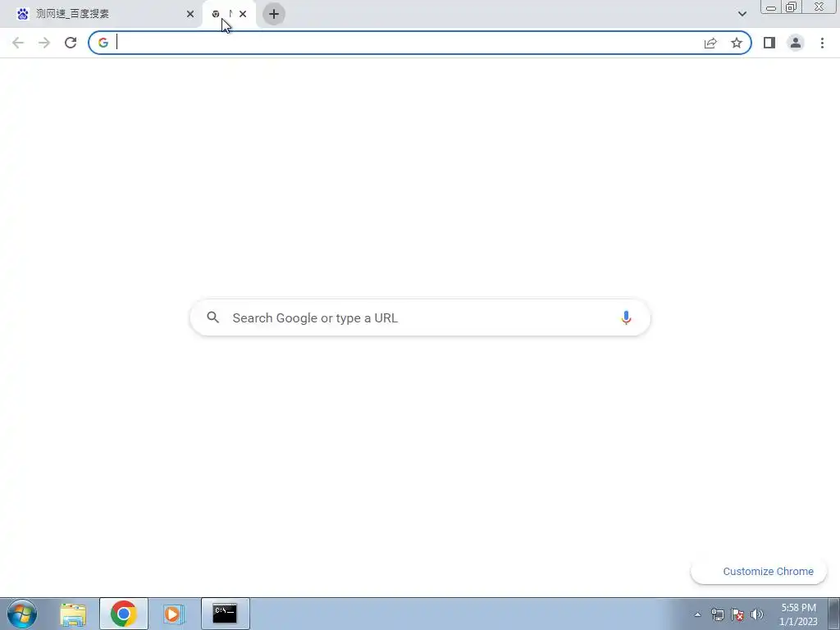Open the profile avatar menu

tap(796, 43)
